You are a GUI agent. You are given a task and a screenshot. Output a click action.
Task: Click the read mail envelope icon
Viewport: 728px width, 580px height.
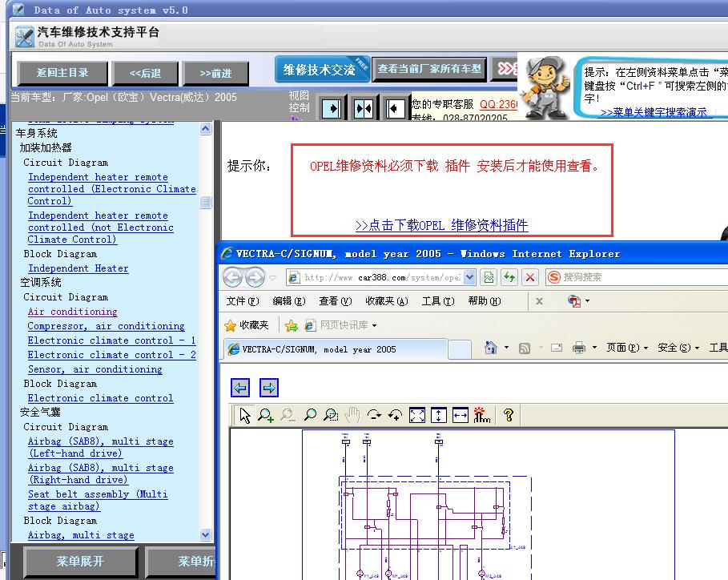pyautogui.click(x=557, y=348)
